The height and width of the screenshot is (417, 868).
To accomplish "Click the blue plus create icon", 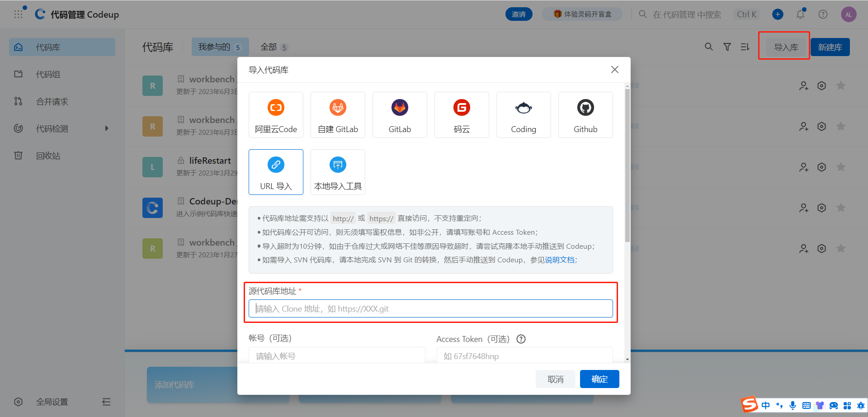I will coord(778,14).
